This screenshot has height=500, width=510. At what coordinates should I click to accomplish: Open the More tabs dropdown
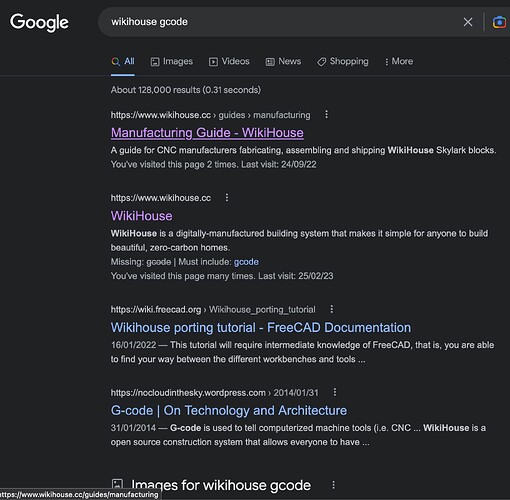pos(399,61)
